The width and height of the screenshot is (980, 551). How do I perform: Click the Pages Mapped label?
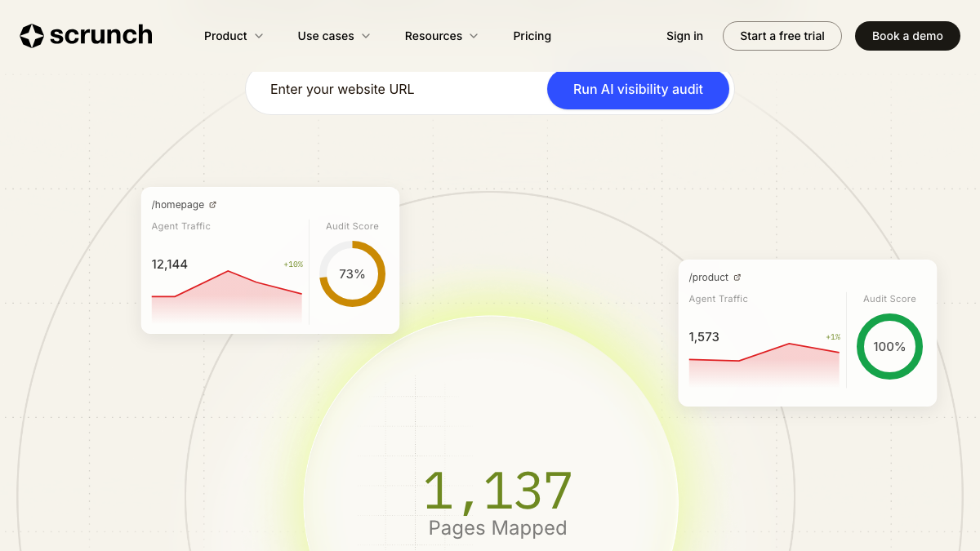coord(497,528)
